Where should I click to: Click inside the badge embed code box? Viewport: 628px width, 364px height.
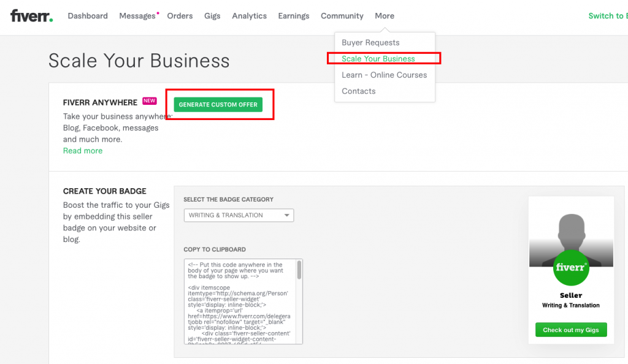point(240,301)
